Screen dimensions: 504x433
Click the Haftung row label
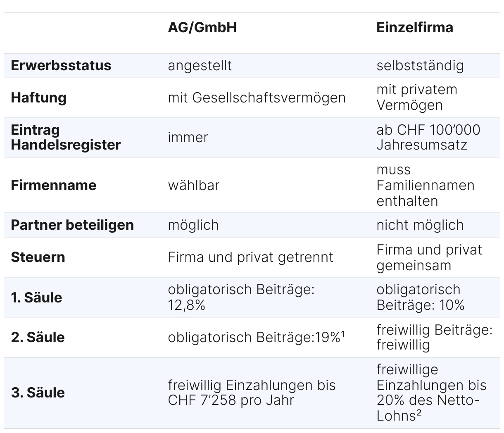[x=39, y=98]
